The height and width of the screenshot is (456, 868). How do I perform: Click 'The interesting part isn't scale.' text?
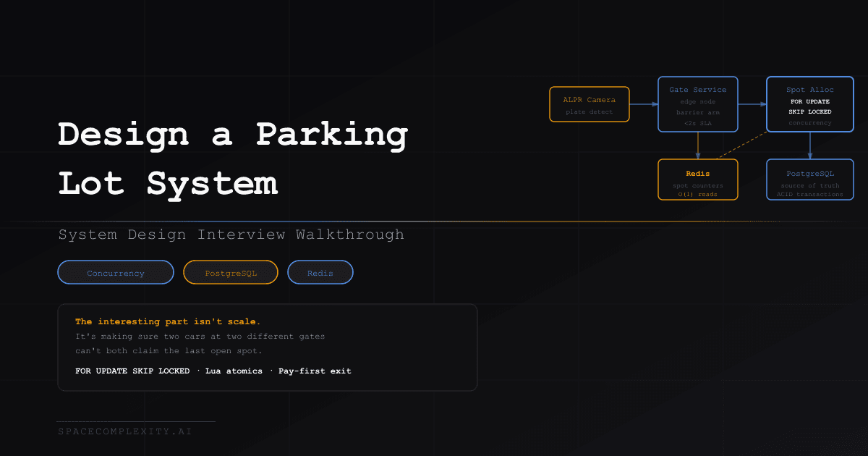coord(168,321)
